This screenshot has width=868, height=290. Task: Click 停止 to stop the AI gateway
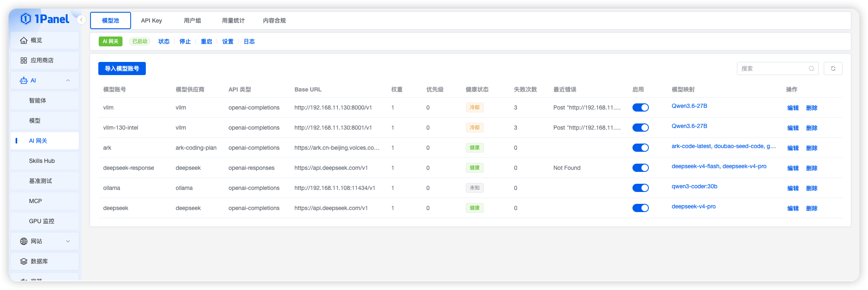click(x=185, y=41)
